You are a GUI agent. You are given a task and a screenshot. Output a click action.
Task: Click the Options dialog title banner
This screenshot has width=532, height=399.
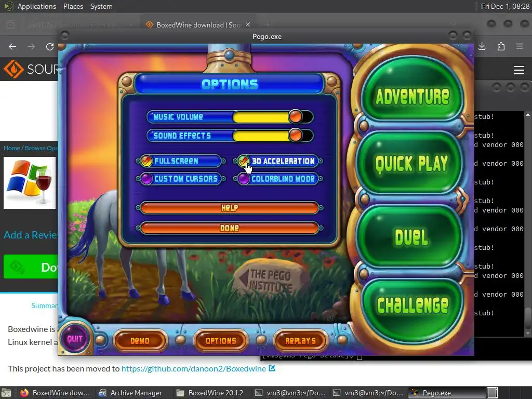click(x=229, y=84)
